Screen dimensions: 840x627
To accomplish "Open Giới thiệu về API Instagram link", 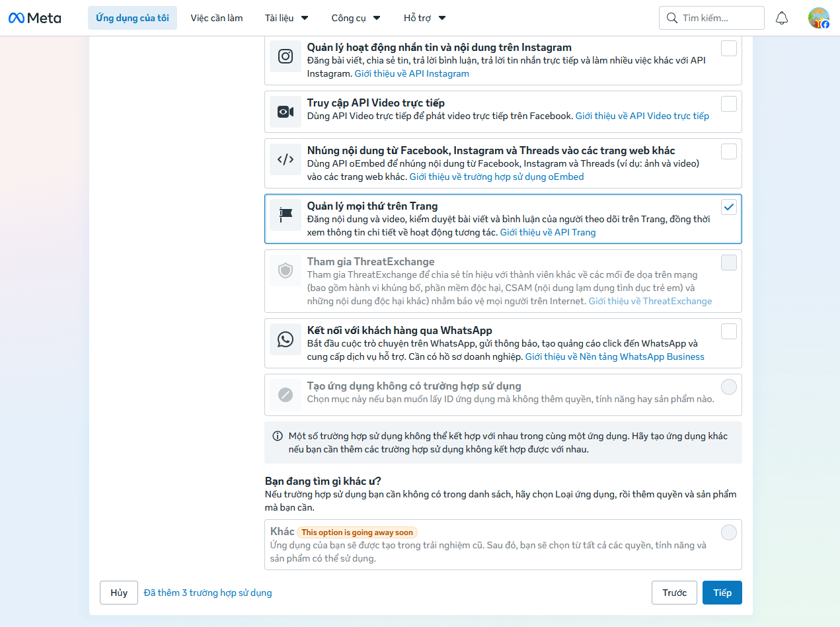I will (x=412, y=73).
